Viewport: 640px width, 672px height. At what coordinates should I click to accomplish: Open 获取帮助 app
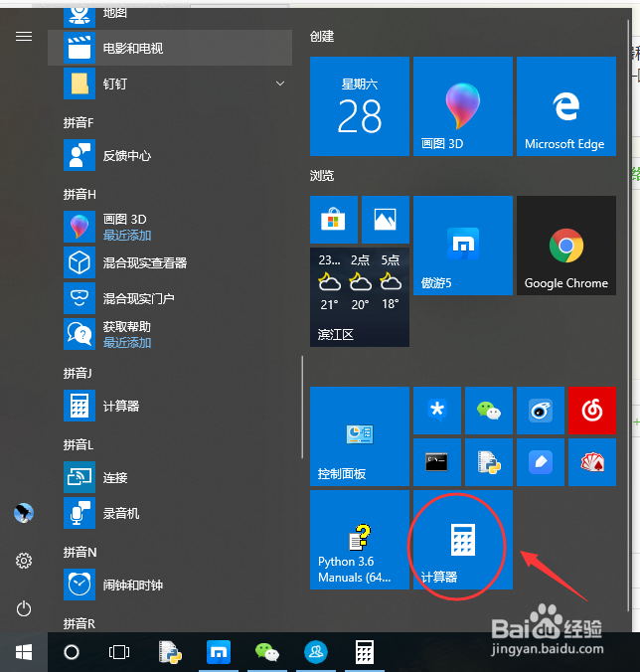point(170,334)
